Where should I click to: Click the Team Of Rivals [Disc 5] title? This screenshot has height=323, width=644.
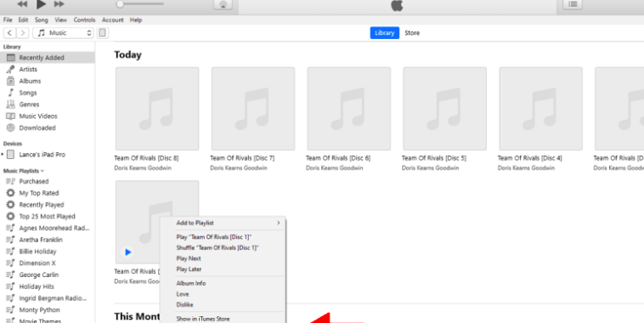point(433,158)
